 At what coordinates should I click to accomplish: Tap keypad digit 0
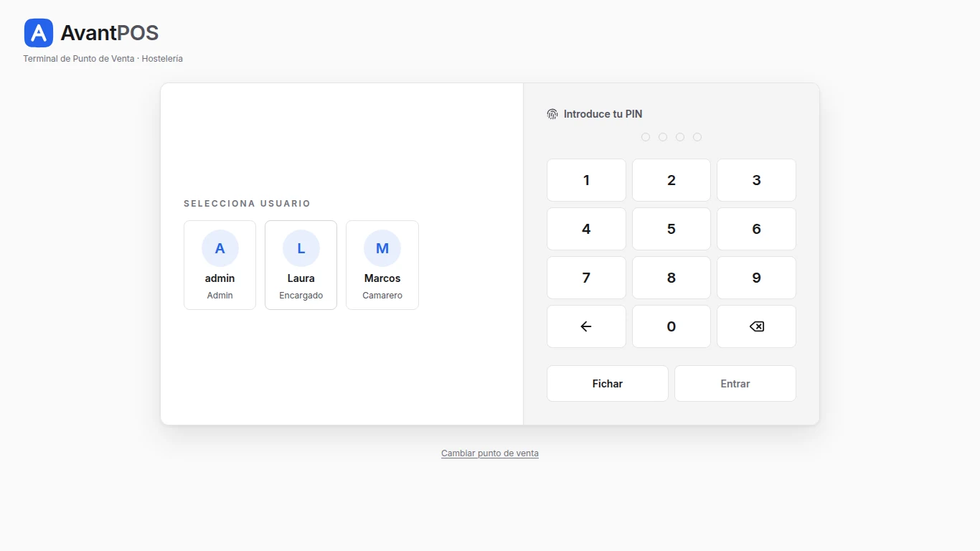(672, 326)
